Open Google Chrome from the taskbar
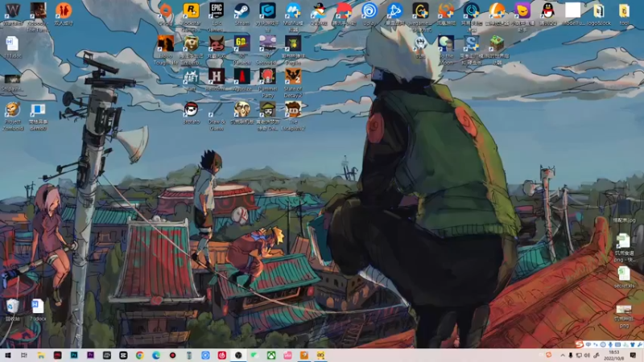This screenshot has height=362, width=644. point(139,356)
